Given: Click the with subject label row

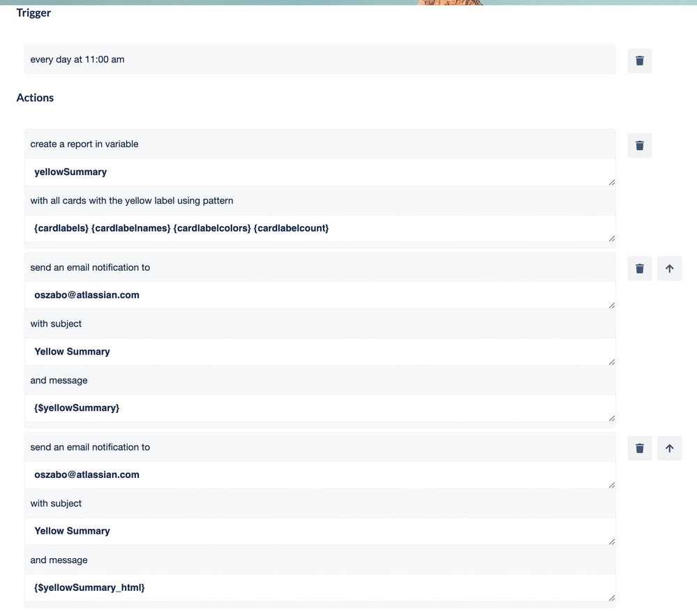Looking at the screenshot, I should (x=320, y=324).
